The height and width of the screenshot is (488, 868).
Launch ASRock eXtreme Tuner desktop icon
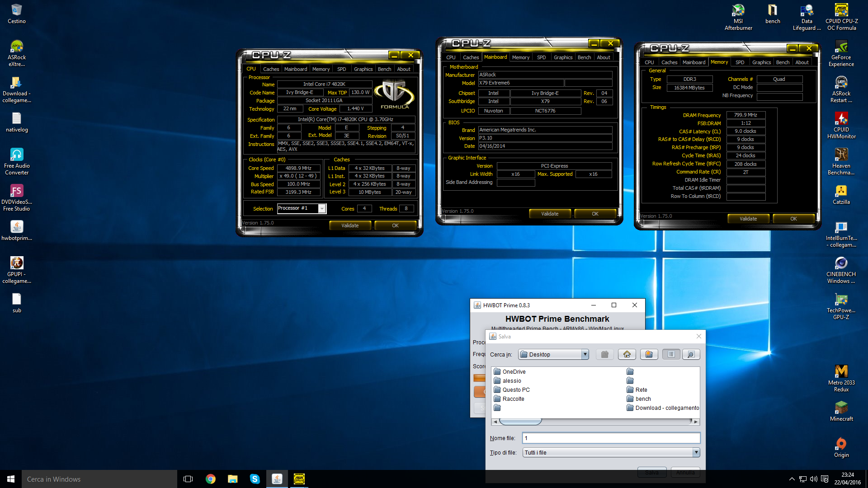pos(17,53)
